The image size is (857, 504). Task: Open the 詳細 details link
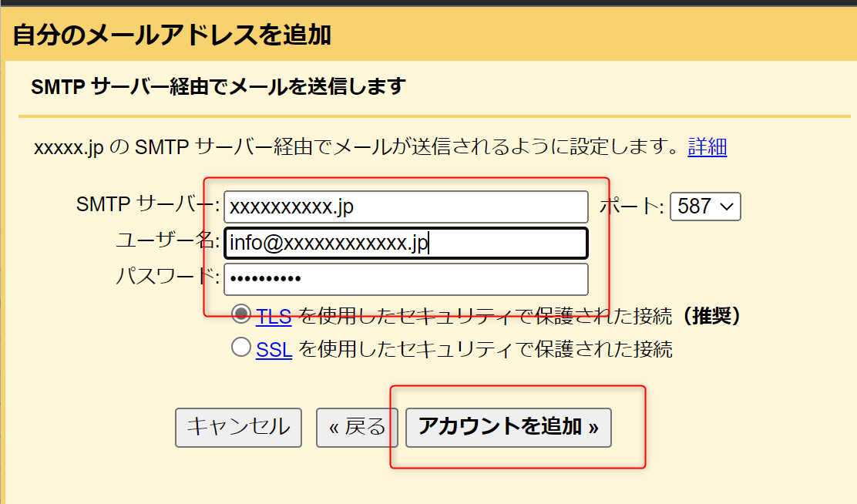(707, 146)
